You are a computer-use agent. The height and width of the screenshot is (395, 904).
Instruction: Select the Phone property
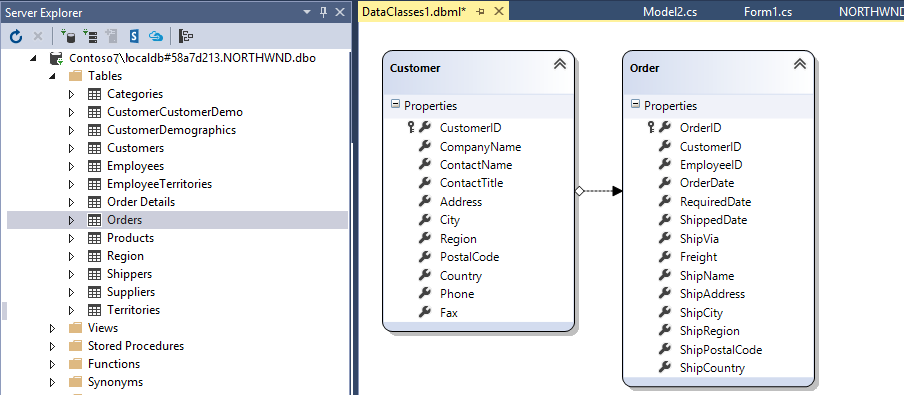click(457, 294)
